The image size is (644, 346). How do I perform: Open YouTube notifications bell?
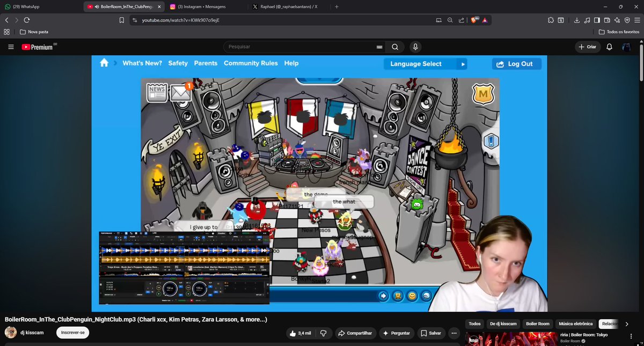coord(609,47)
